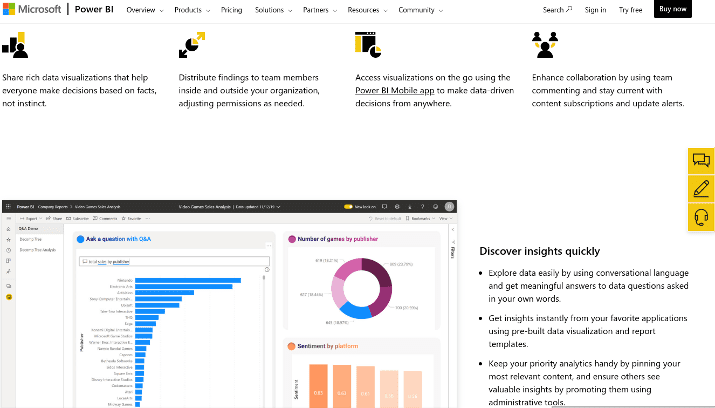Open the user avatar in dashboard header
The image size is (715, 408).
pos(450,207)
